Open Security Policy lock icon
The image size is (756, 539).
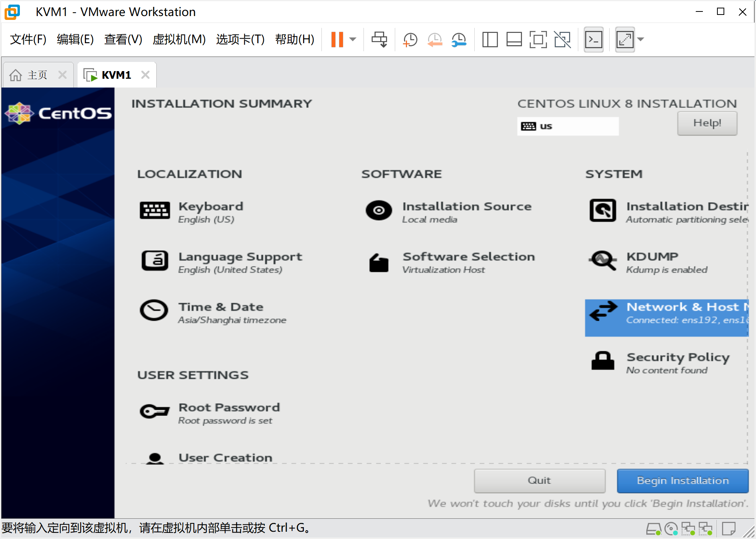pos(603,360)
